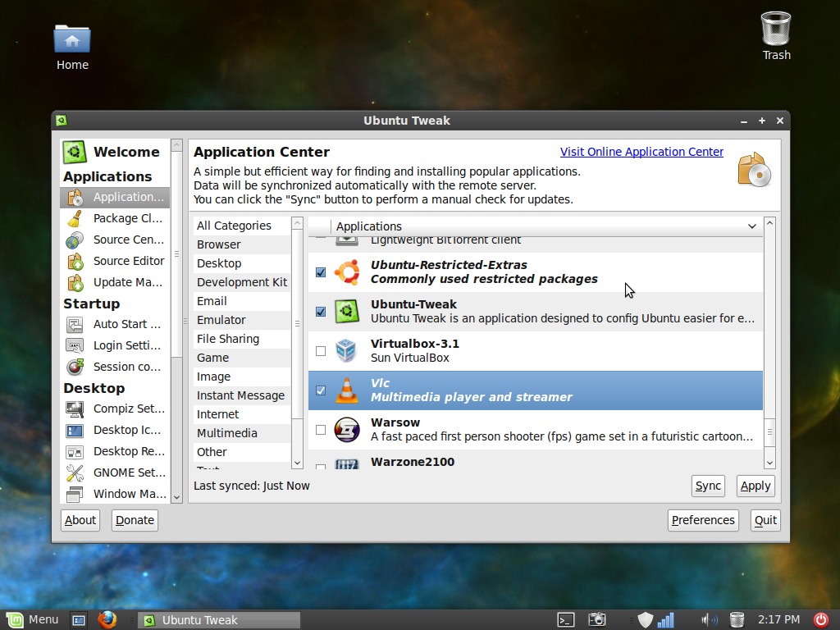Image resolution: width=840 pixels, height=630 pixels.
Task: Click the Apply button
Action: click(x=756, y=486)
